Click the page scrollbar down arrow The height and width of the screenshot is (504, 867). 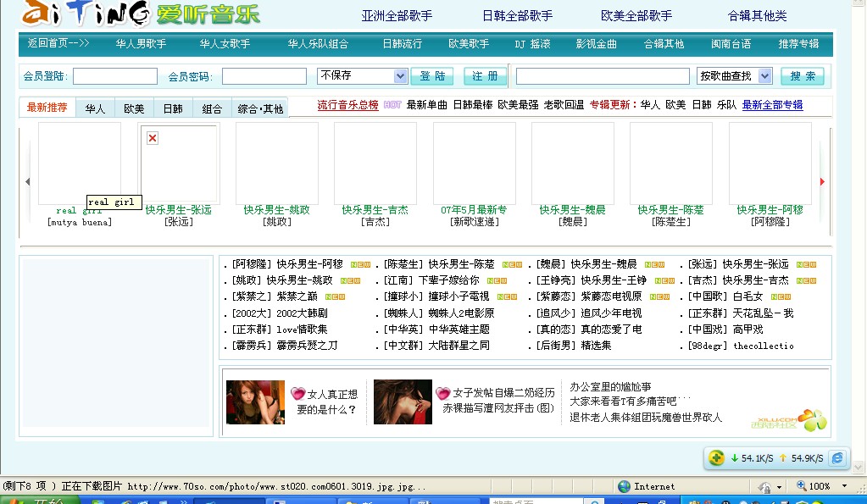859,468
